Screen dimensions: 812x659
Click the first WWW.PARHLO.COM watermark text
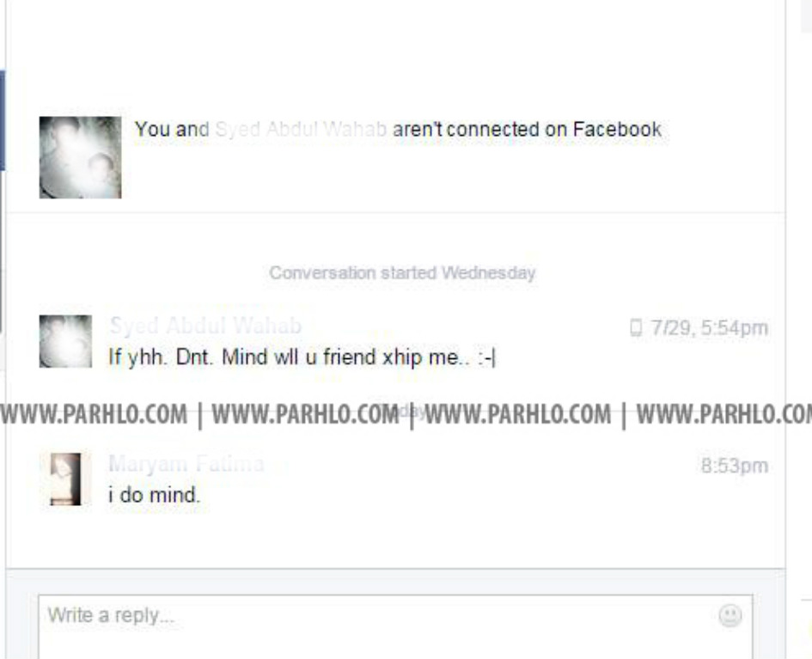click(x=94, y=415)
